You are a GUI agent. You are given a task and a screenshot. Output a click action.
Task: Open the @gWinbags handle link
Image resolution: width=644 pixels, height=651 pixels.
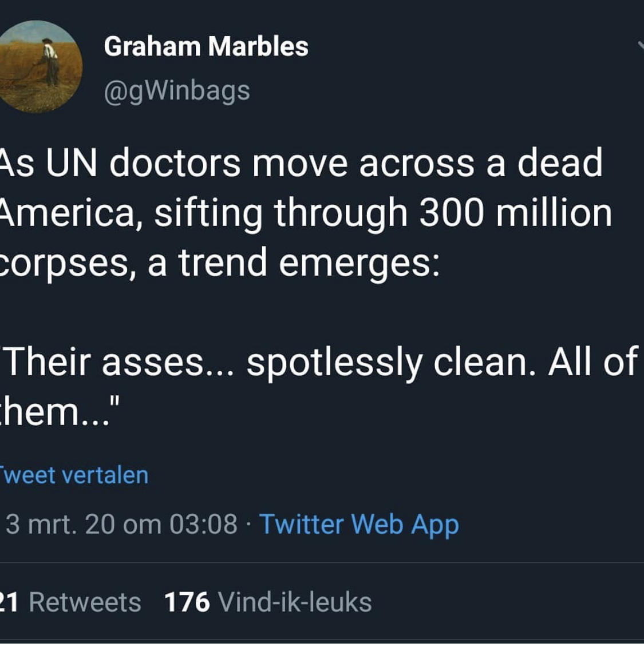coord(177,90)
